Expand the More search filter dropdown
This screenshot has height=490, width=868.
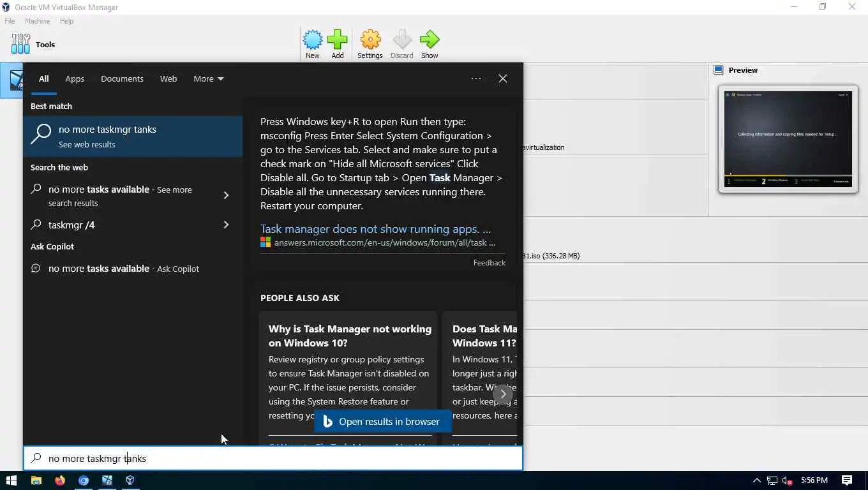208,79
